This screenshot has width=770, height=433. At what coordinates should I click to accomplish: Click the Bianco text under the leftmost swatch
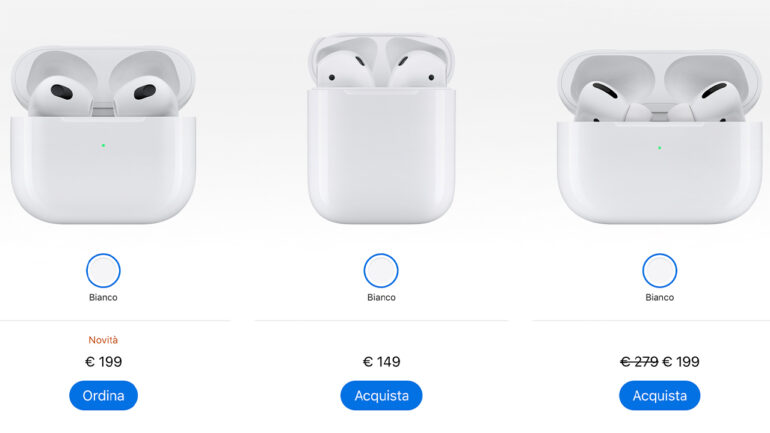103,297
